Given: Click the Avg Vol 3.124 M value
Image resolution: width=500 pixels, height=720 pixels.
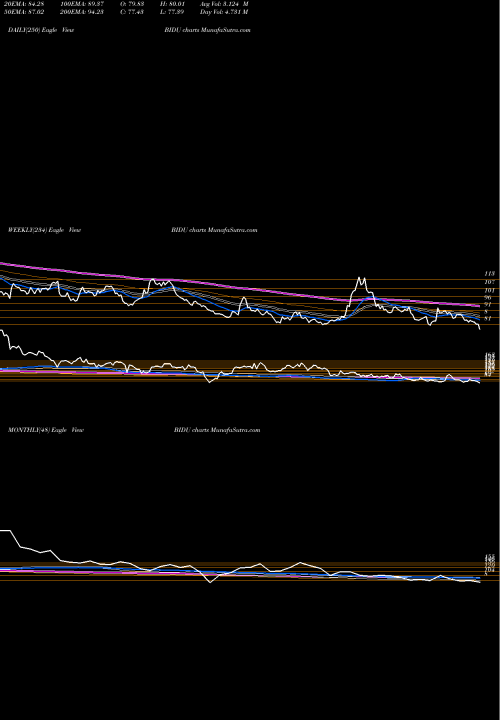Looking at the screenshot, I should point(224,3).
